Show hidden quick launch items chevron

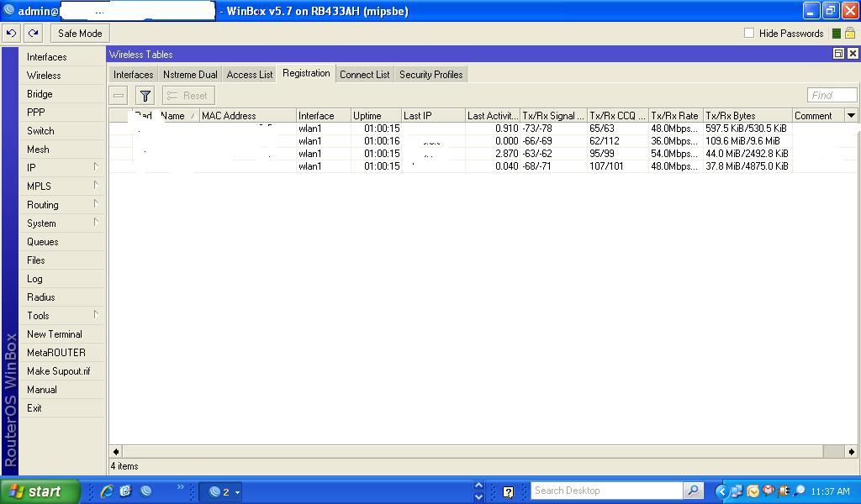coord(181,487)
